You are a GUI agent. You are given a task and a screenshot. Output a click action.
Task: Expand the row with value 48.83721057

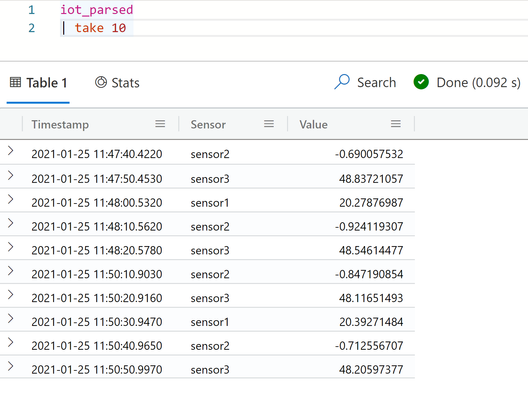pyautogui.click(x=10, y=175)
